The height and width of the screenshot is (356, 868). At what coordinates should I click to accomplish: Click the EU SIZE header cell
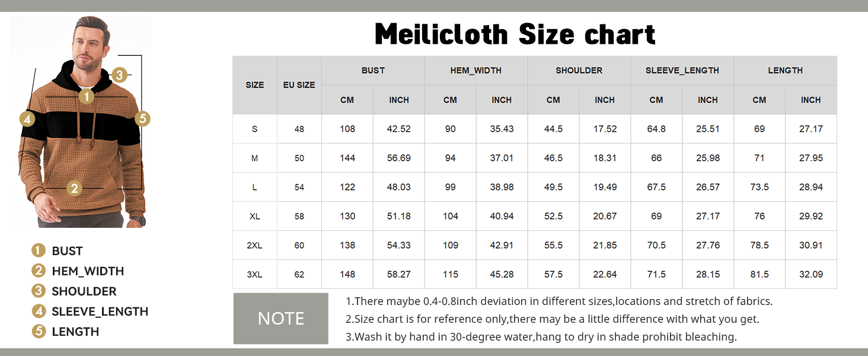coord(299,85)
